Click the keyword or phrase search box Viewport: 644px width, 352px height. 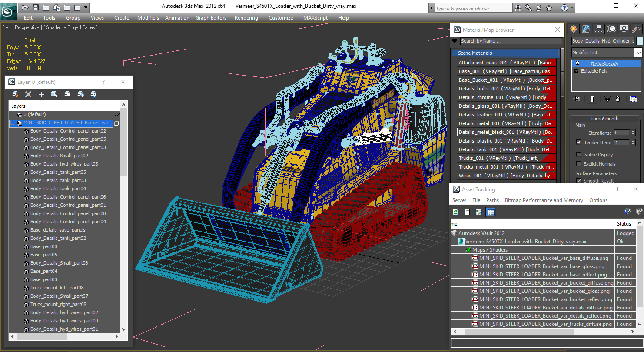pos(473,8)
